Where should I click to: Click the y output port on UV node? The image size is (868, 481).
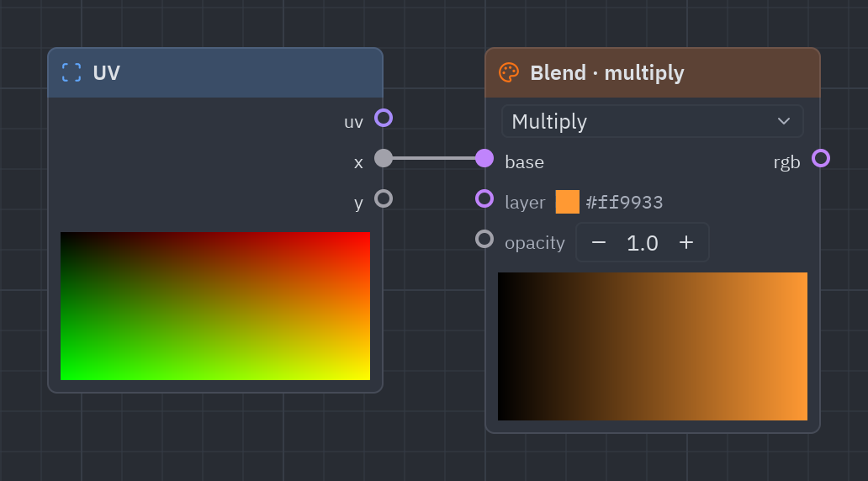click(x=384, y=198)
